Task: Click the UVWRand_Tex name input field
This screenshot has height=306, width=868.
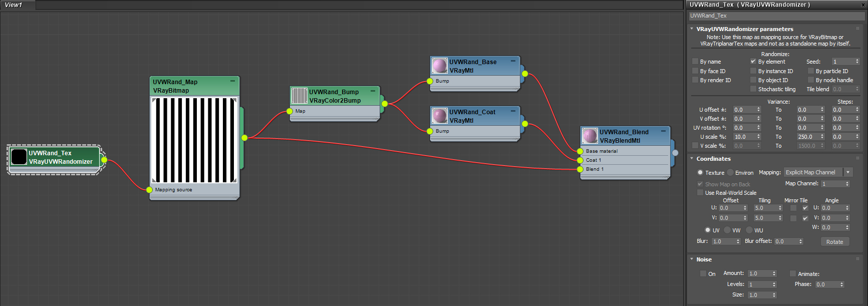Action: tap(776, 16)
